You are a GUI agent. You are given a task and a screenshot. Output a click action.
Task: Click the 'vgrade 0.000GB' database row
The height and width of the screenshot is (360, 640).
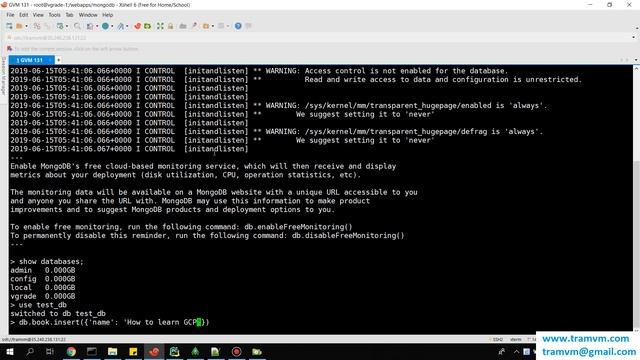click(x=43, y=296)
